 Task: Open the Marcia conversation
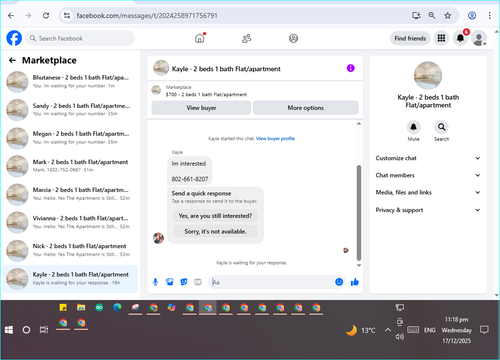(70, 194)
